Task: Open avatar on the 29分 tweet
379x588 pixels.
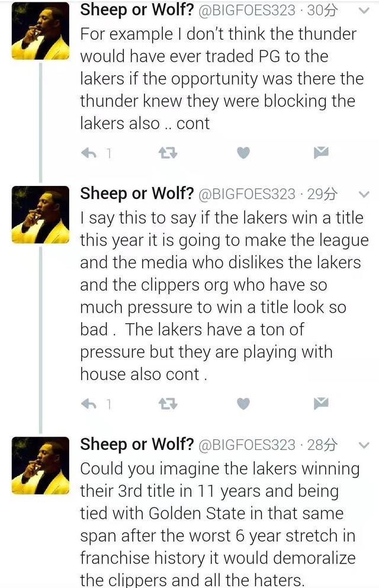Action: point(40,215)
